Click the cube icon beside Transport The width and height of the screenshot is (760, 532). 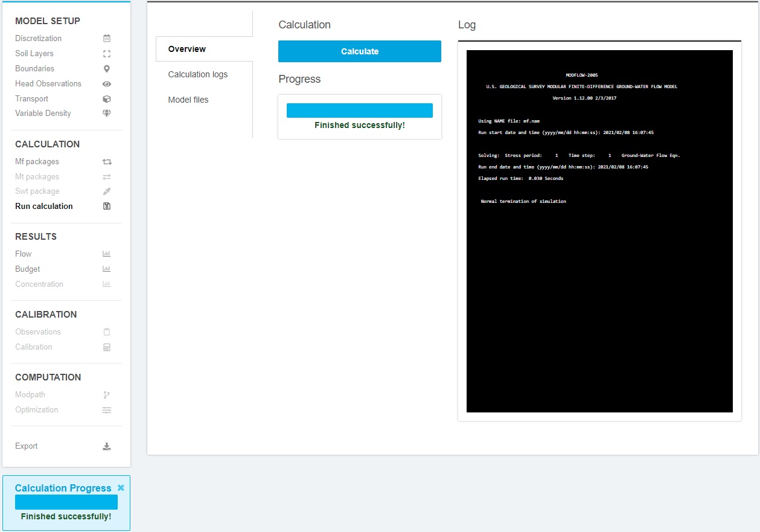pos(107,99)
